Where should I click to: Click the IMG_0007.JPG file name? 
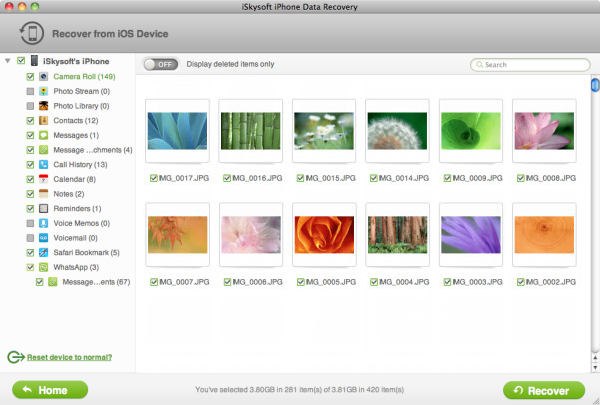[x=184, y=282]
